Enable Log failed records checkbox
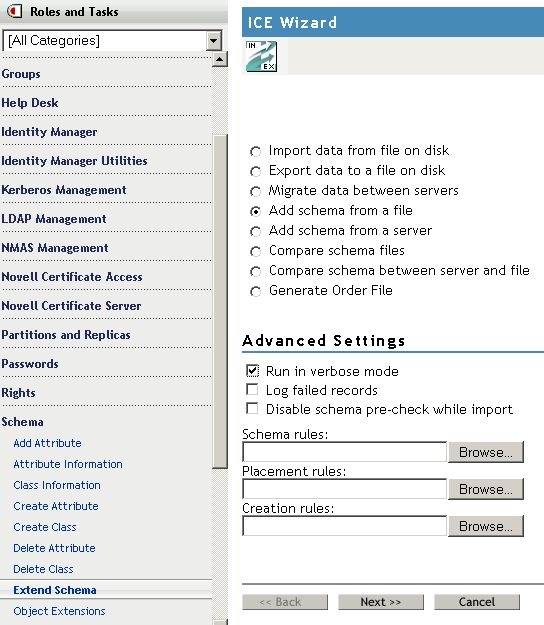The image size is (544, 625). pos(252,389)
